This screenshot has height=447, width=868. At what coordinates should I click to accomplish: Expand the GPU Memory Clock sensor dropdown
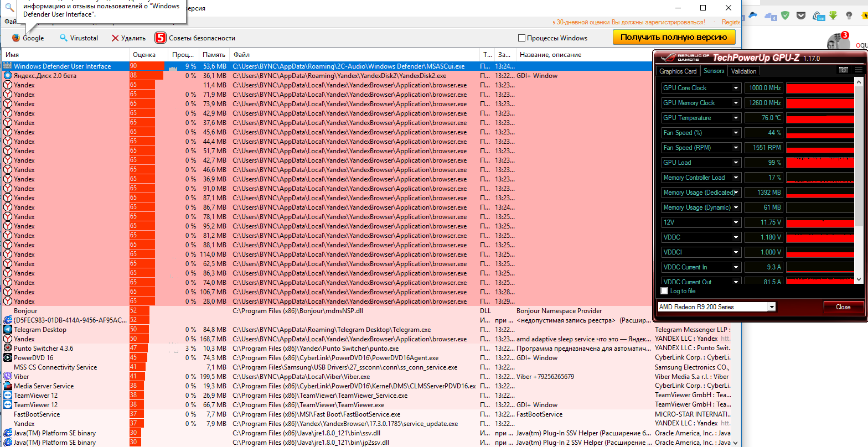[736, 103]
